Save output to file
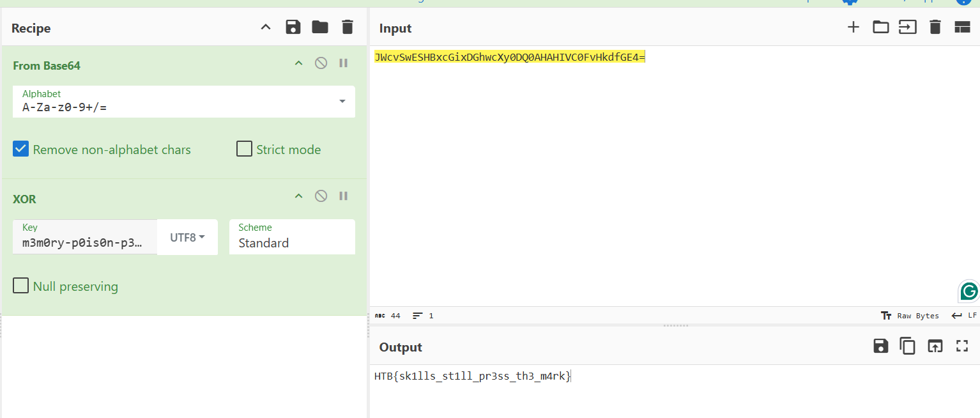980x418 pixels. point(881,346)
